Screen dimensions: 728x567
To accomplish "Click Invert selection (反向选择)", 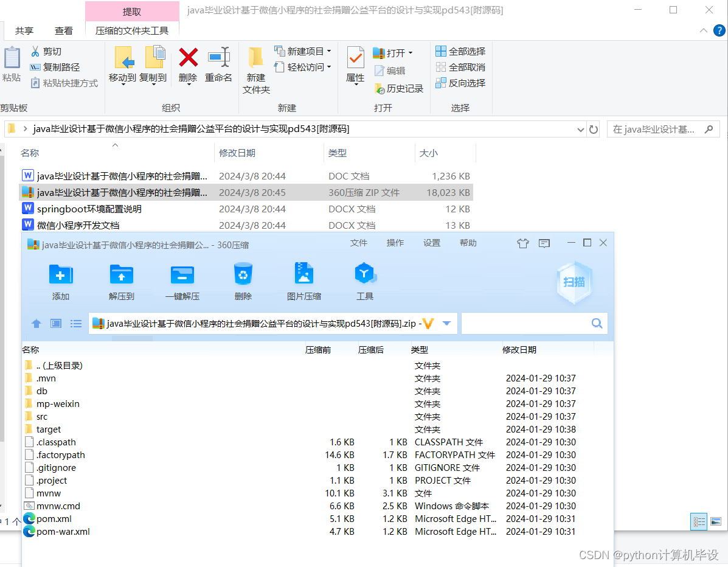I will coord(460,83).
